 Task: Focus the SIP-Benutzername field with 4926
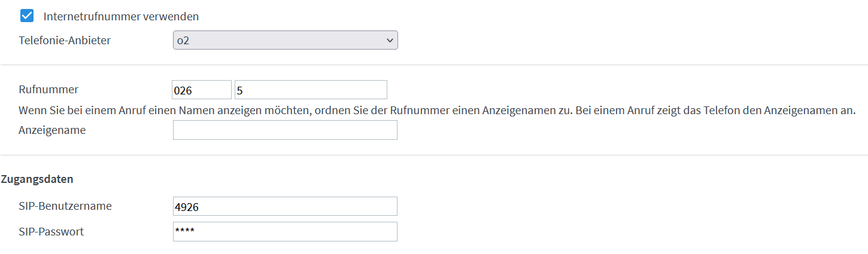tap(285, 206)
